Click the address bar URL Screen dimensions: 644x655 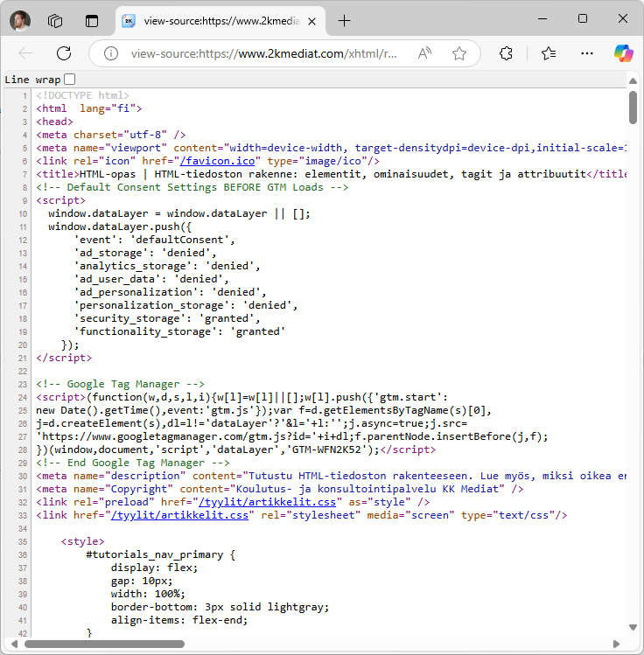[263, 54]
